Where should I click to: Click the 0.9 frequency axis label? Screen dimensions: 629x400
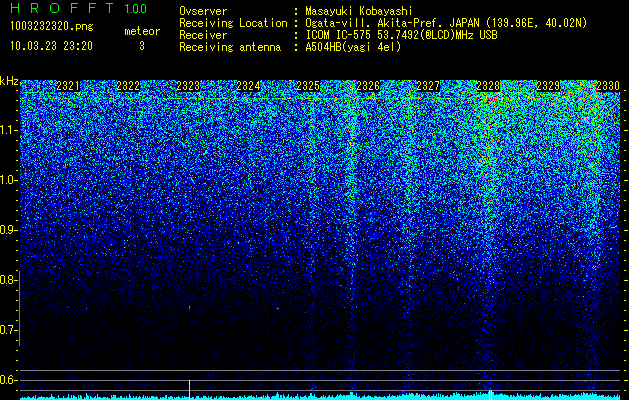(x=9, y=230)
